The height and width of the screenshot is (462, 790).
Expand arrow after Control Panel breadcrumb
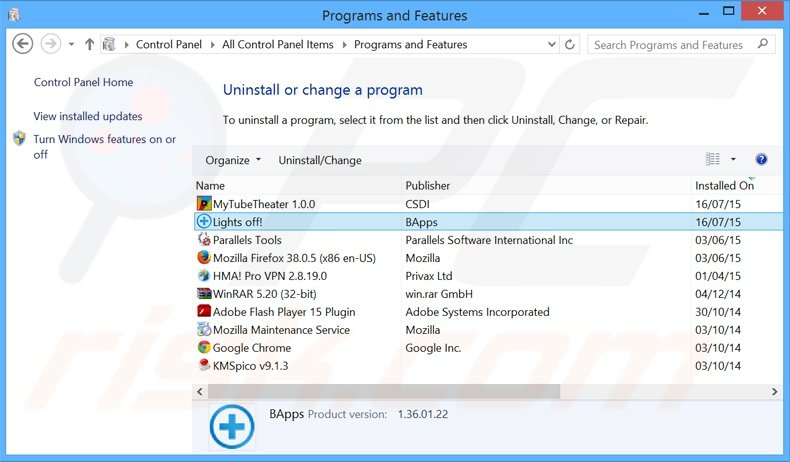[x=212, y=45]
